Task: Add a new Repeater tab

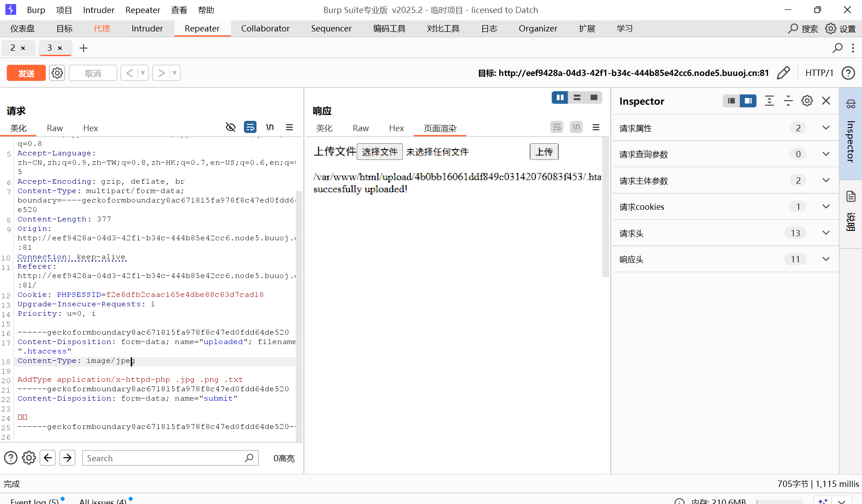Action: coord(84,48)
